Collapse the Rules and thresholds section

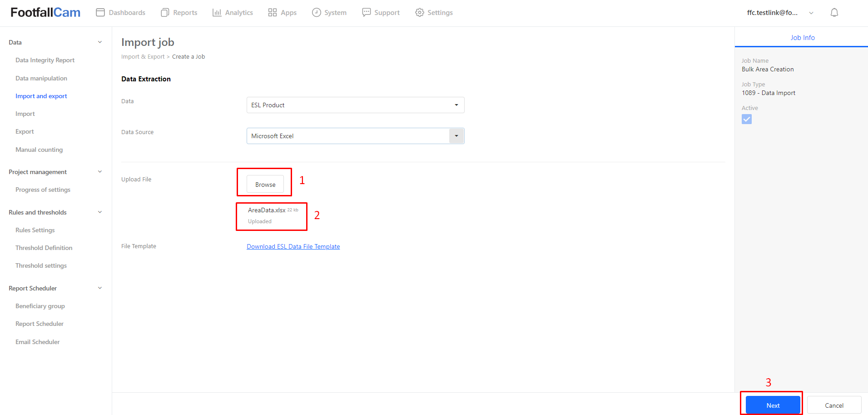100,212
